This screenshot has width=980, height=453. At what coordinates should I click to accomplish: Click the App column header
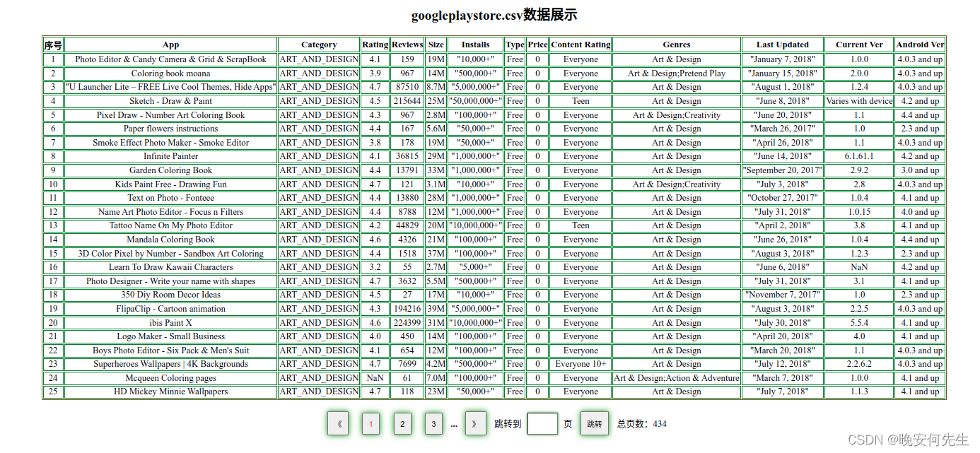(171, 45)
